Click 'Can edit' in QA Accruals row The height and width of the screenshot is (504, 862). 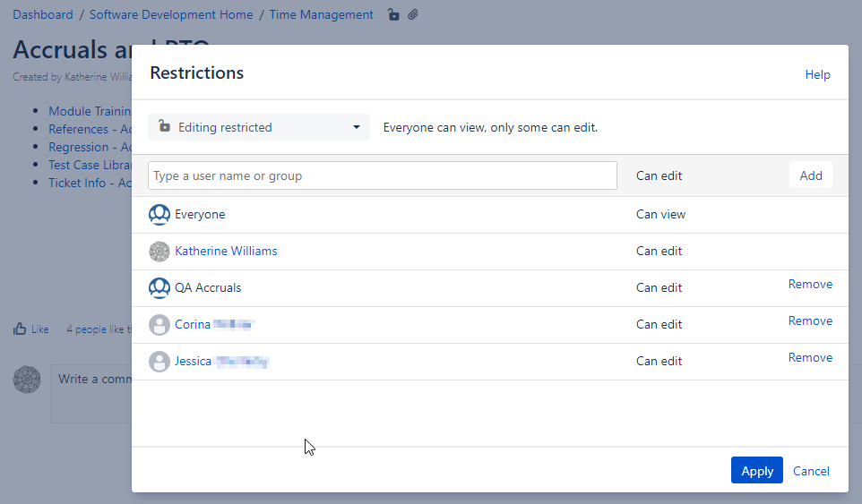tap(659, 287)
